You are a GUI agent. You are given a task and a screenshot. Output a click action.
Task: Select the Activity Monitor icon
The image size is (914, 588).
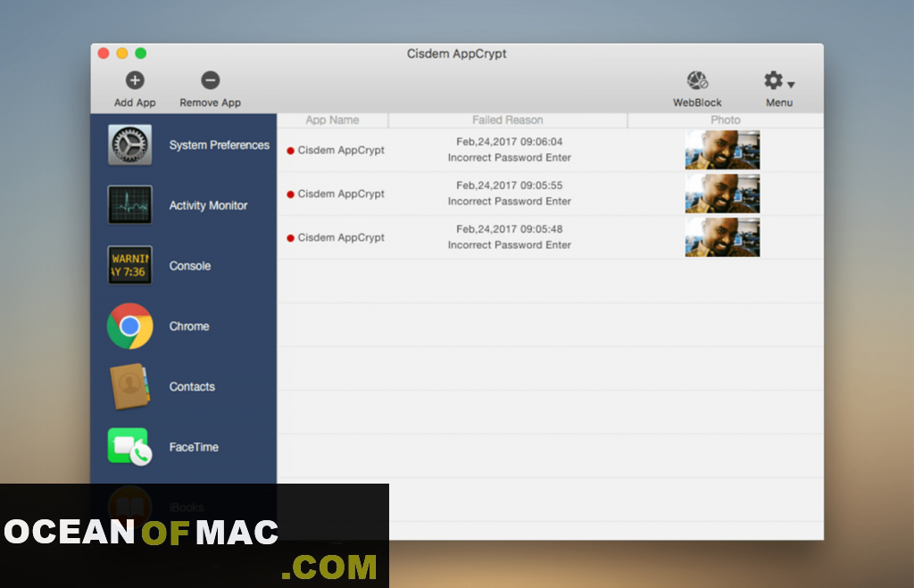click(130, 204)
